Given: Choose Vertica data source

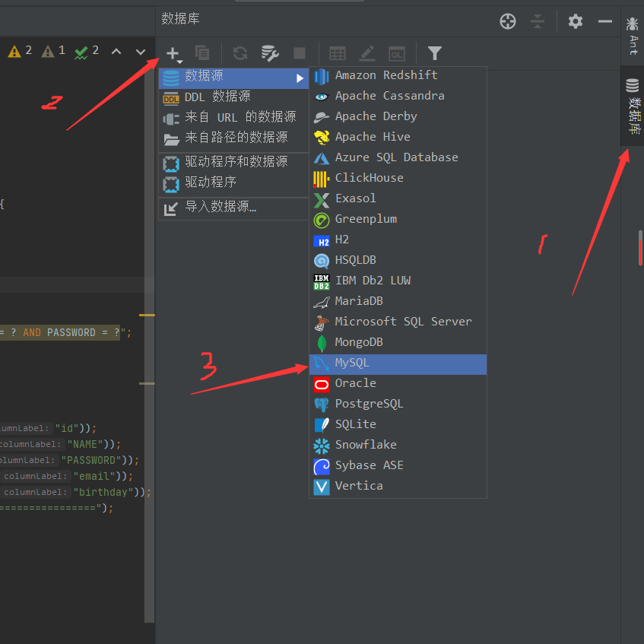Looking at the screenshot, I should point(398,487).
